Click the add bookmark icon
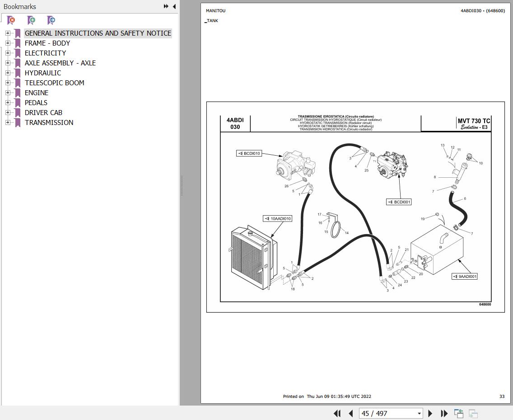Screen dimensions: 513x420 [31, 20]
